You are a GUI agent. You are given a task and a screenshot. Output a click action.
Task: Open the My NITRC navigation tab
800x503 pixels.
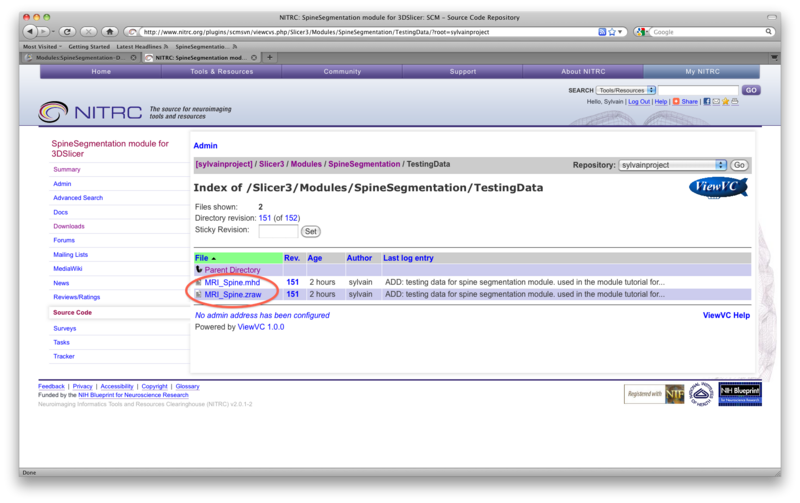click(x=702, y=71)
